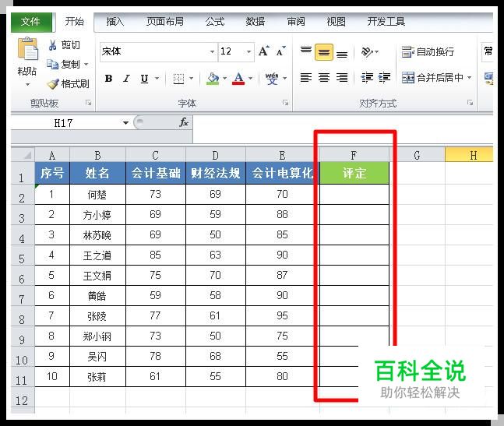The image size is (504, 426).
Task: Enable 自动换行 wrap text
Action: 428,51
